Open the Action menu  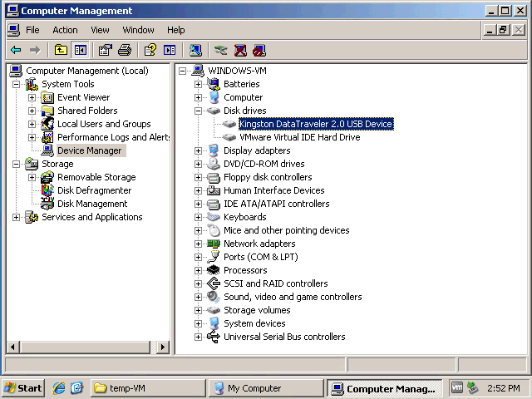coord(65,30)
